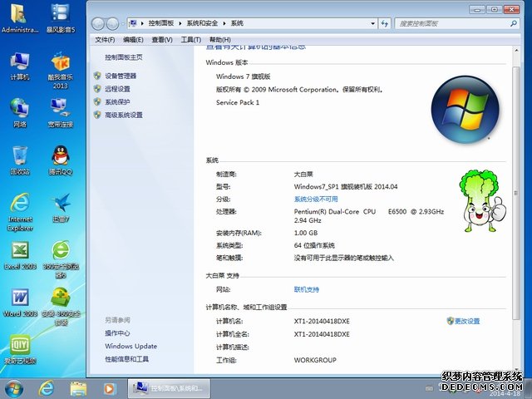The width and height of the screenshot is (532, 399).
Task: Open Windows Update link
Action: [131, 346]
